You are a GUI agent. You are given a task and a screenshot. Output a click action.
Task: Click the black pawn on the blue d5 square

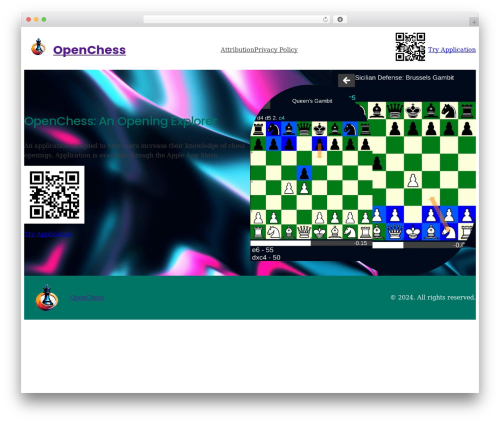pos(304,173)
